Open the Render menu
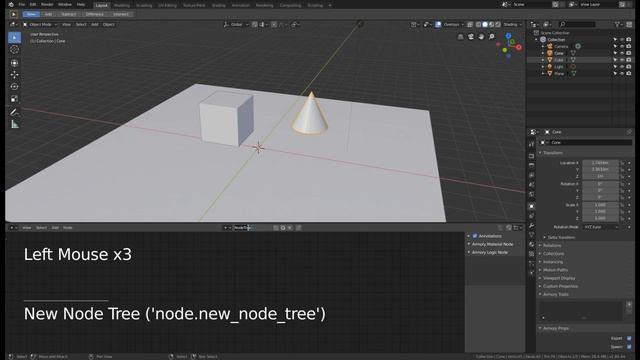Image resolution: width=640 pixels, height=360 pixels. (x=47, y=4)
